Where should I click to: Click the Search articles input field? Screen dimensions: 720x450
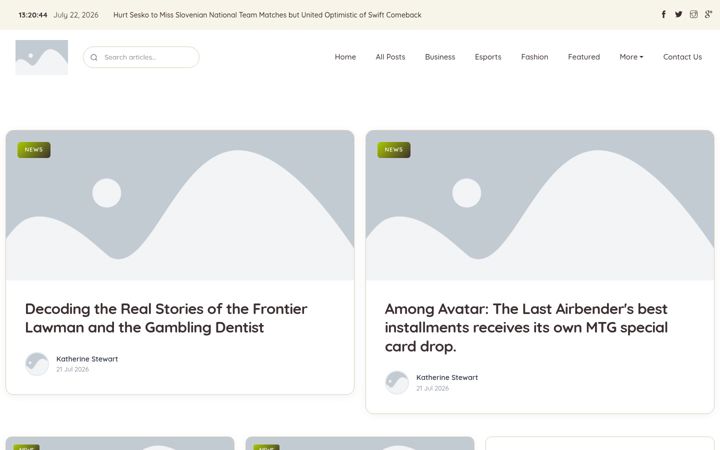point(141,57)
